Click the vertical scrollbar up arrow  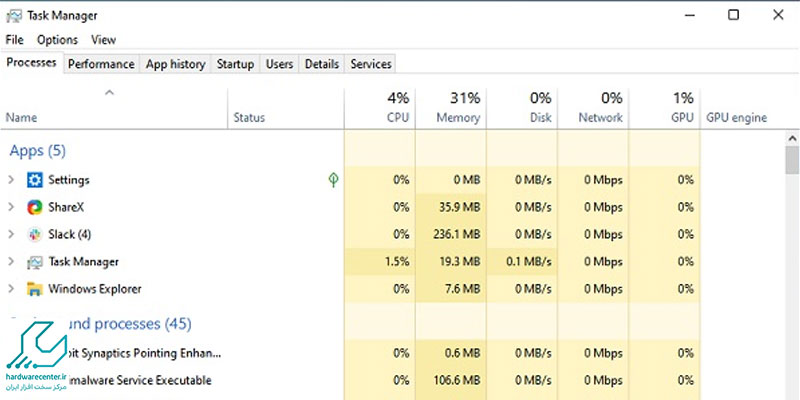point(792,138)
